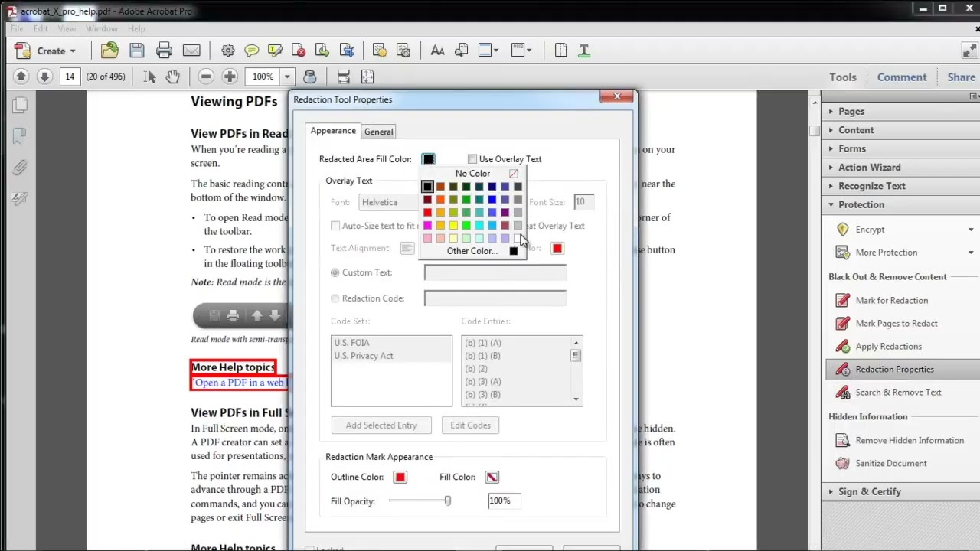
Task: Open a file with the folder icon
Action: pos(109,51)
